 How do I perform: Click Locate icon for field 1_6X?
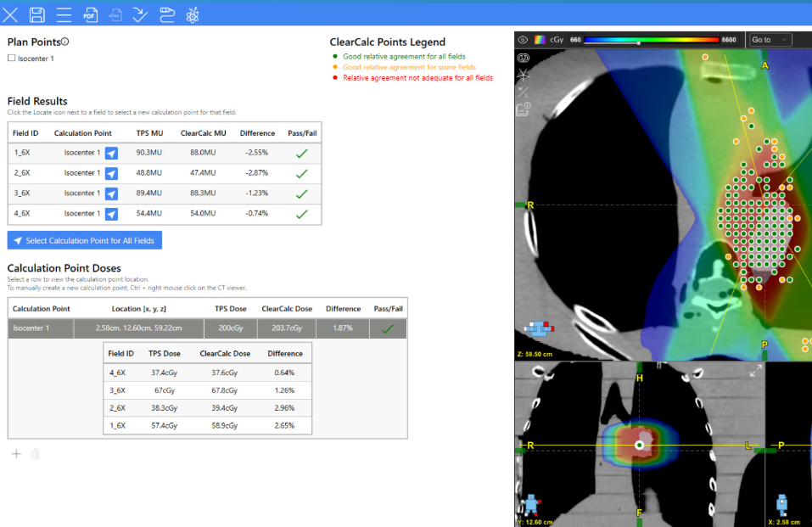click(111, 153)
